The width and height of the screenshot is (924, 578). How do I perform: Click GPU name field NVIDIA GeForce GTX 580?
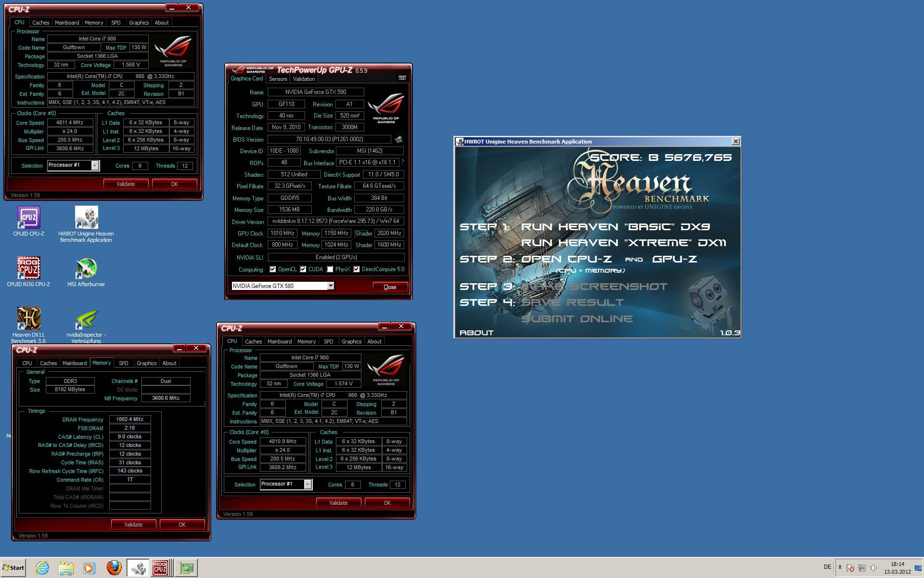[x=316, y=92]
